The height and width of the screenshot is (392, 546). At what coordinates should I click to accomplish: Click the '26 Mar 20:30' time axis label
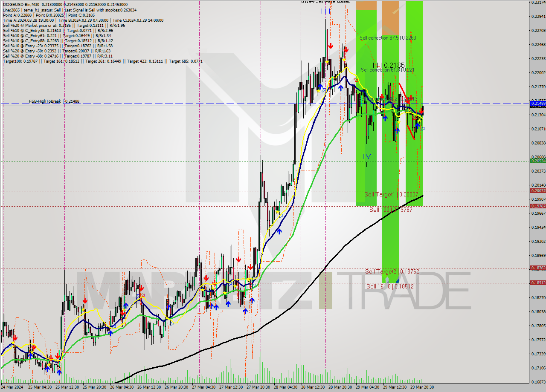pos(176,387)
